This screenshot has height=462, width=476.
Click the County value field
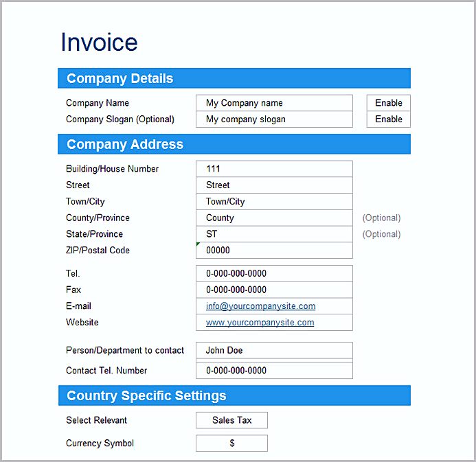pyautogui.click(x=274, y=218)
